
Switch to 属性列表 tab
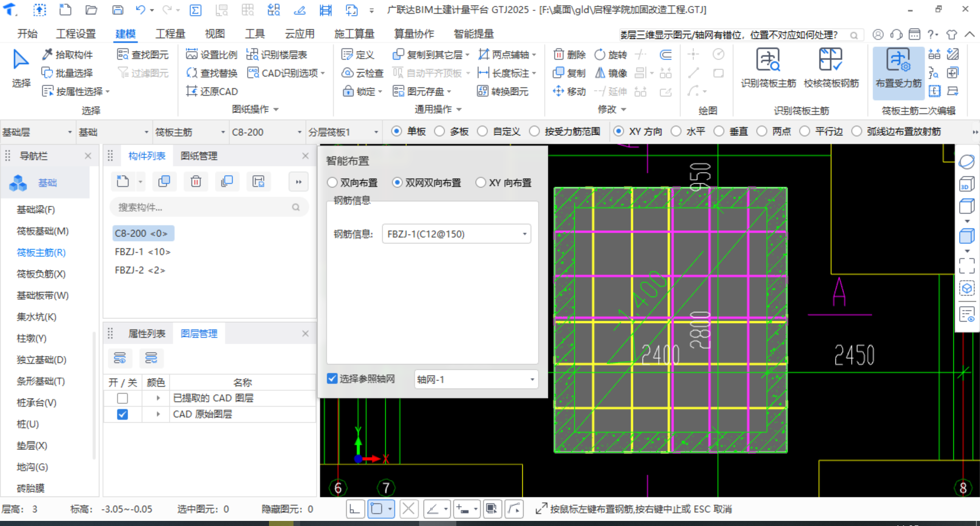(147, 333)
